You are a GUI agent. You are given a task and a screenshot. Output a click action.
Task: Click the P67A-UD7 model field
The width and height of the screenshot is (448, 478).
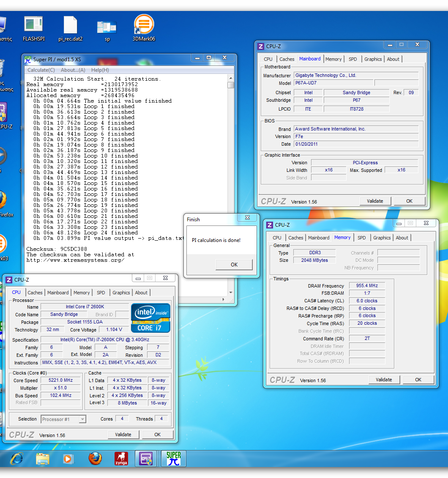pos(333,83)
